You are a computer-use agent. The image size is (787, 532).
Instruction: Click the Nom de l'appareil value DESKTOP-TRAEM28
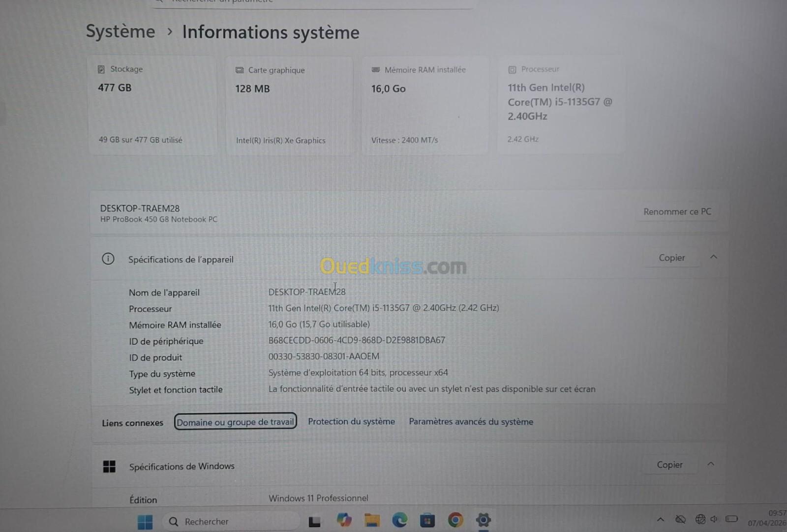click(307, 292)
